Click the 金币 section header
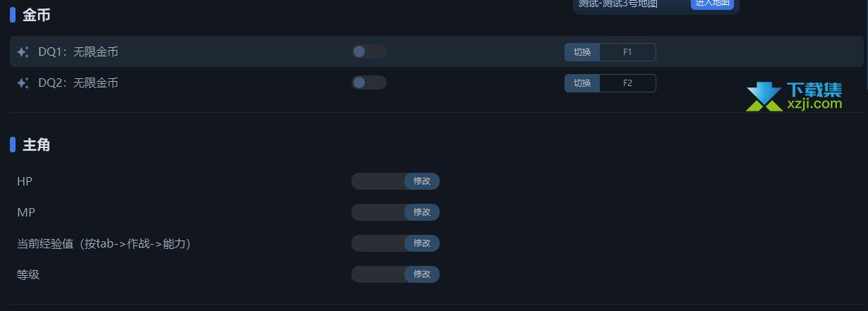 (36, 14)
